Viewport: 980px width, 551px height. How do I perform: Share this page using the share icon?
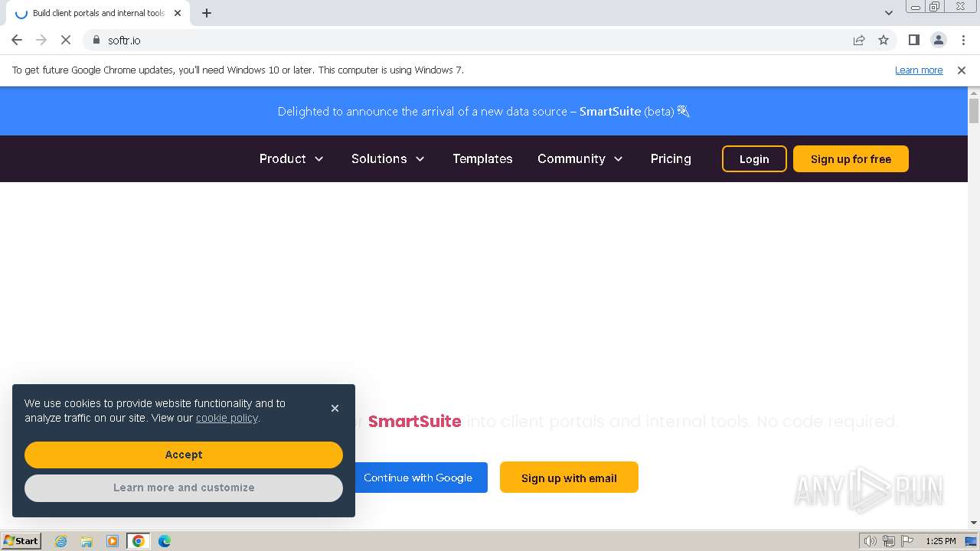859,40
